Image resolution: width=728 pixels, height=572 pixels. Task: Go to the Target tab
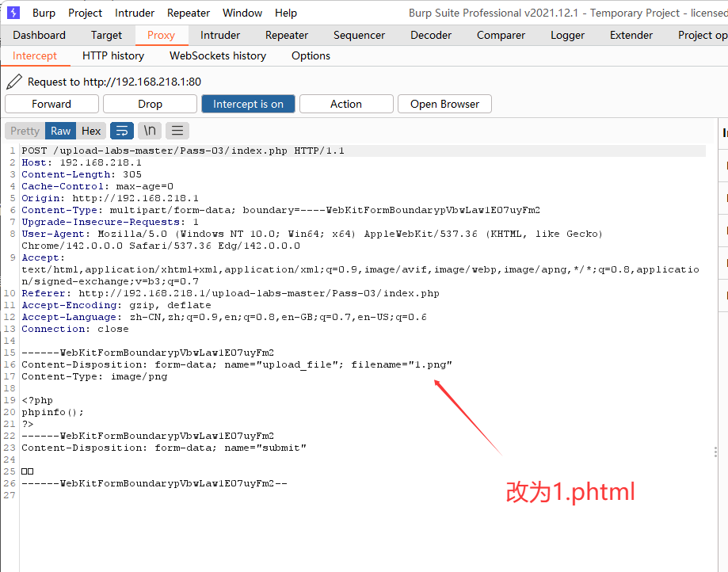point(106,36)
